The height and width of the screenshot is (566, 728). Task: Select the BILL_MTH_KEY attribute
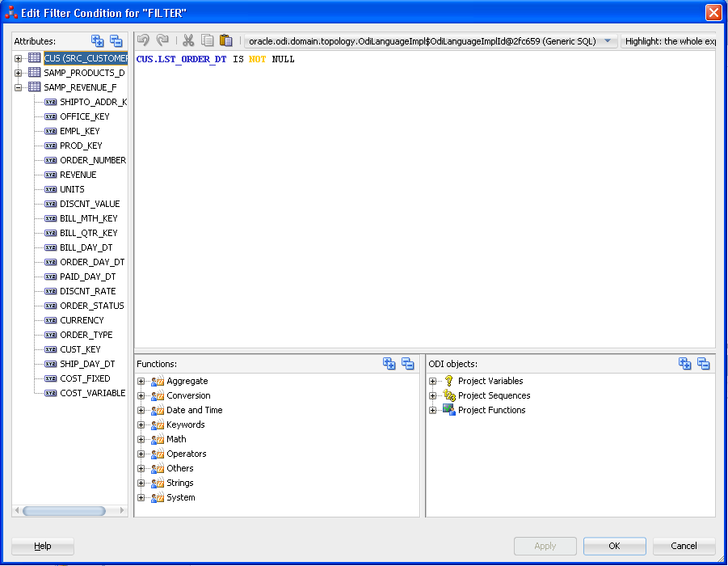click(89, 218)
